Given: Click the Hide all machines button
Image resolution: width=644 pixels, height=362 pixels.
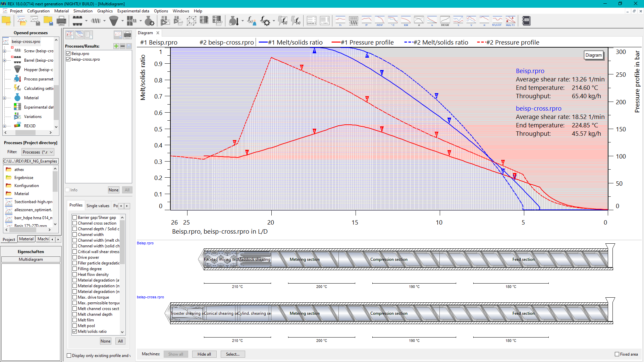Looking at the screenshot, I should [204, 354].
